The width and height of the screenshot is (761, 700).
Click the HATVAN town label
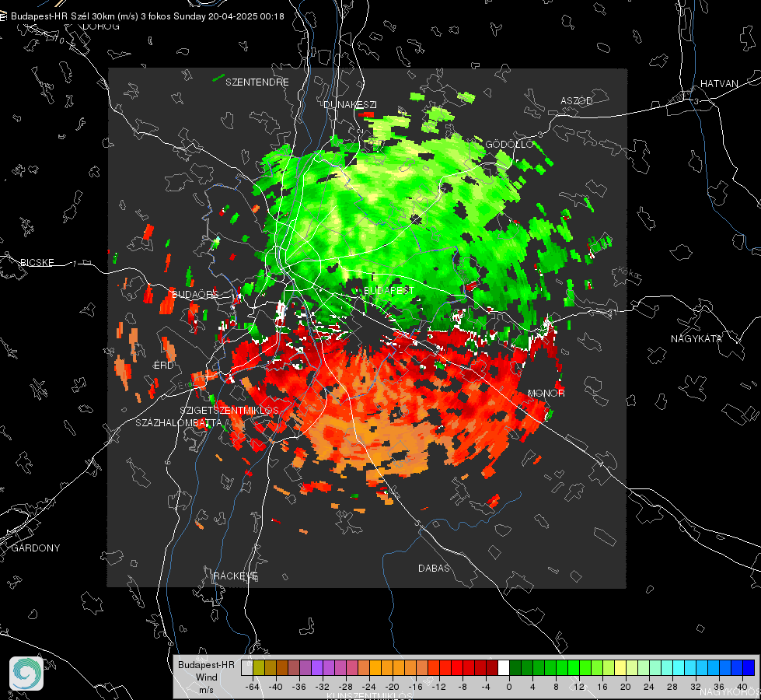719,83
